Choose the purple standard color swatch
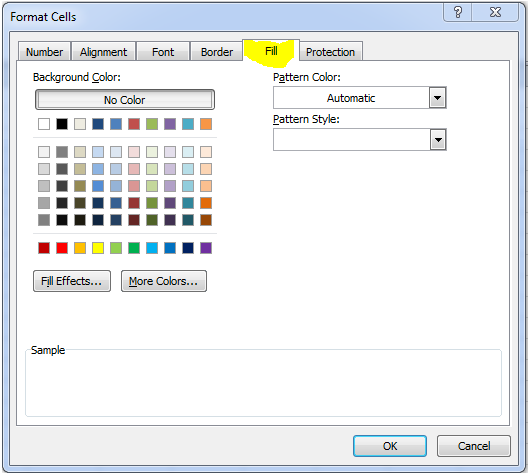This screenshot has height=473, width=528. pyautogui.click(x=206, y=248)
